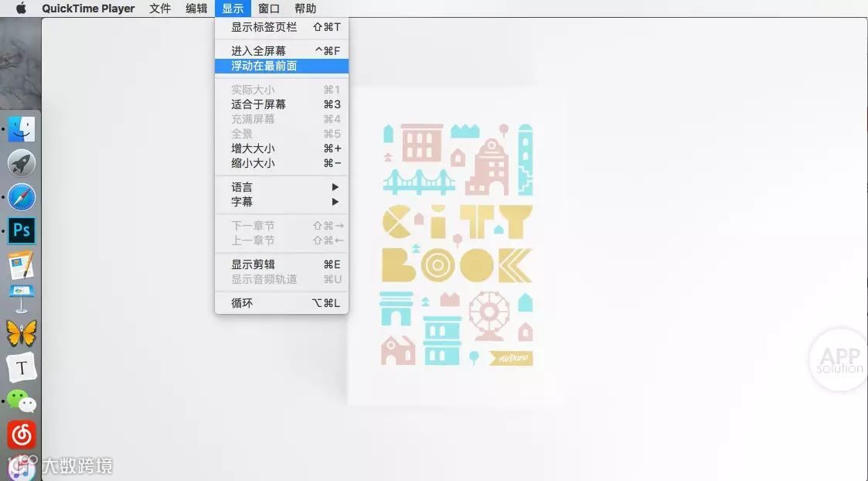Toggle 循环 playback option
The height and width of the screenshot is (481, 868).
coord(282,303)
